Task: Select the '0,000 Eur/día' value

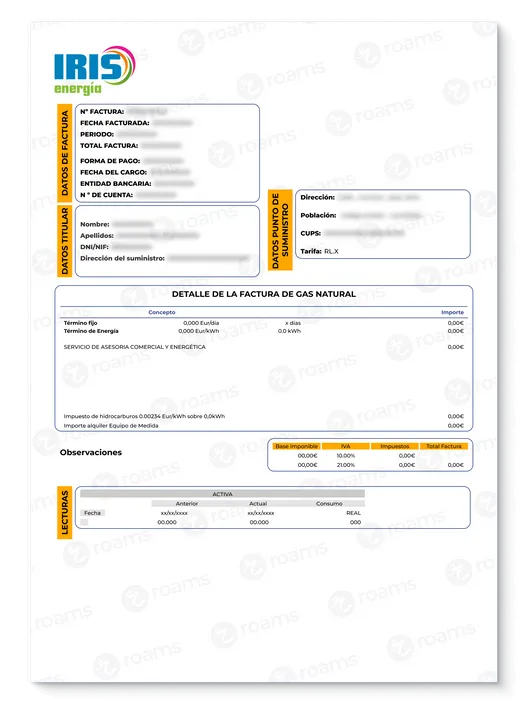Action: pos(201,323)
